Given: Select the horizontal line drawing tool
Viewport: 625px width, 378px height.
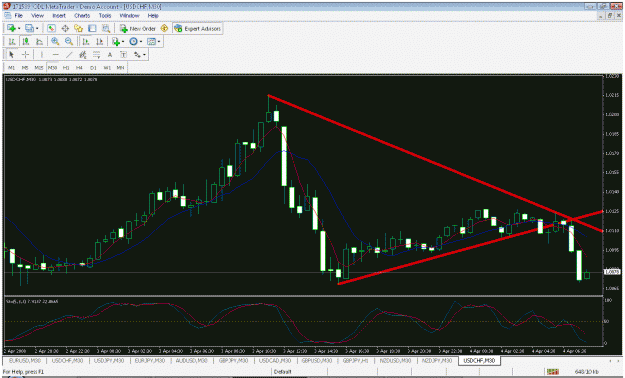Looking at the screenshot, I should pos(55,54).
